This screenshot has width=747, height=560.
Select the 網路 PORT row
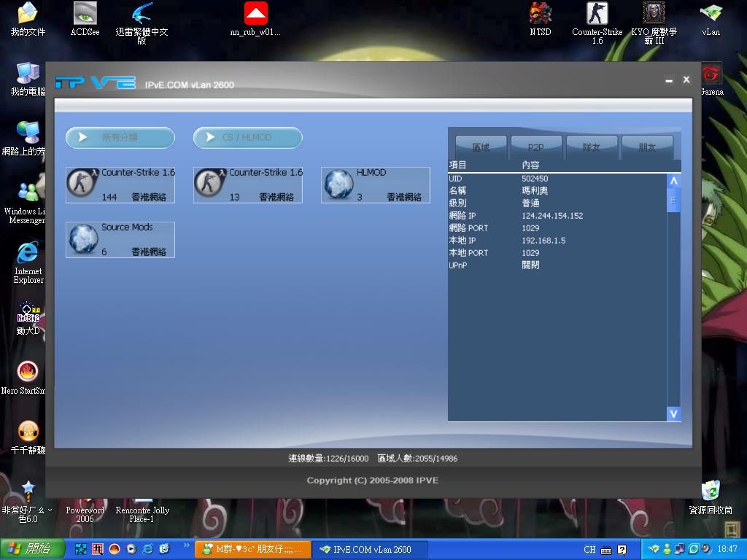click(x=557, y=228)
